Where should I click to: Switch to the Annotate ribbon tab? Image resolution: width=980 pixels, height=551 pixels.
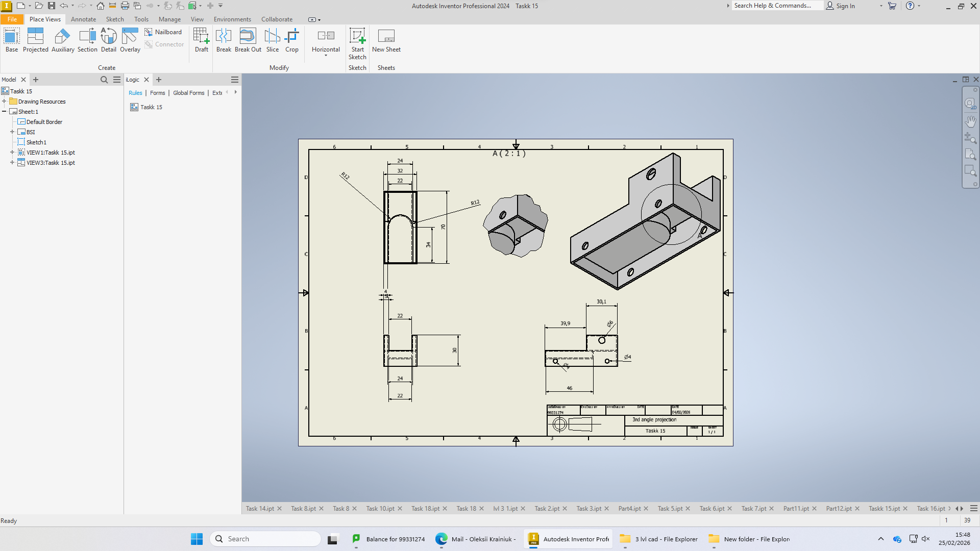[x=83, y=19]
